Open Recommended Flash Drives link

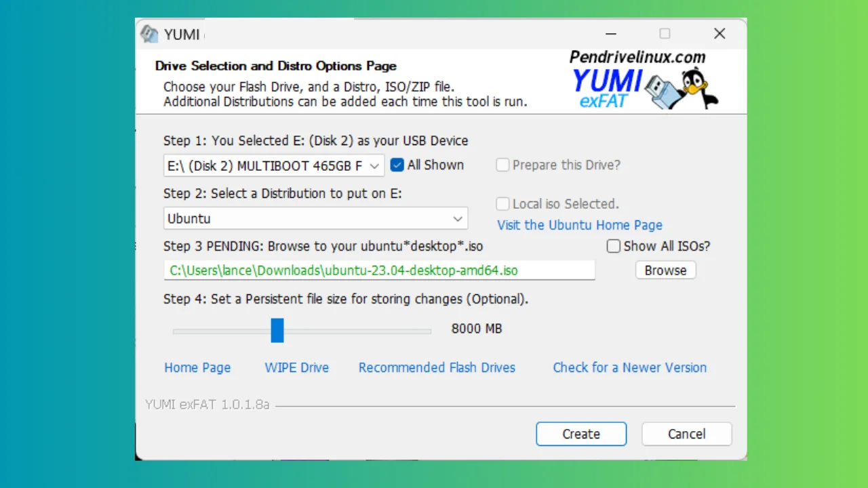pos(437,367)
